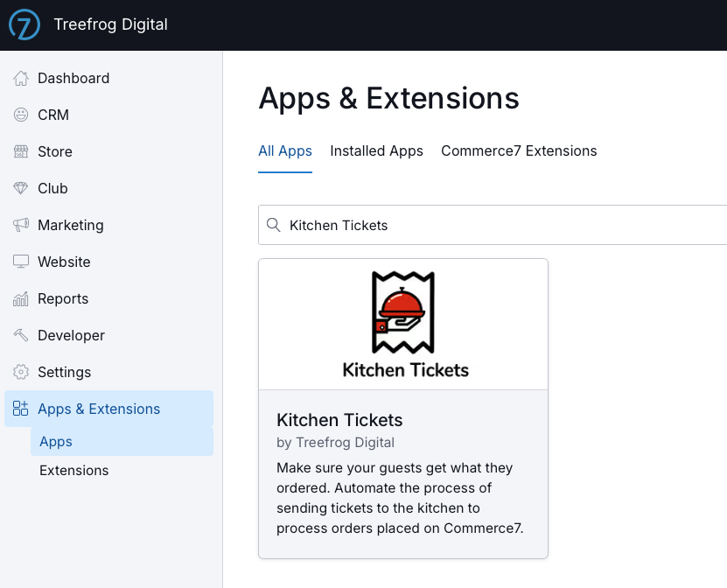The height and width of the screenshot is (588, 727).
Task: Click the Store shopfront icon
Action: pyautogui.click(x=21, y=151)
